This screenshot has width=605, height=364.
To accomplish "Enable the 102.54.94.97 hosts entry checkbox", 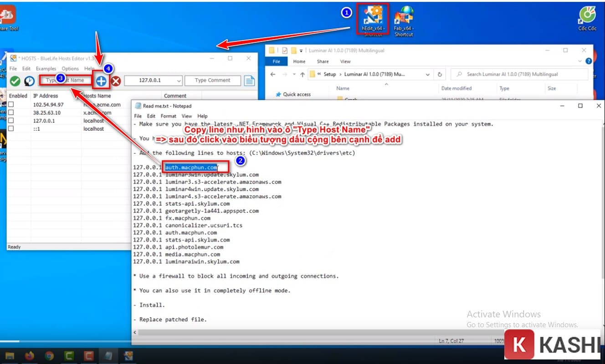I will pos(11,105).
